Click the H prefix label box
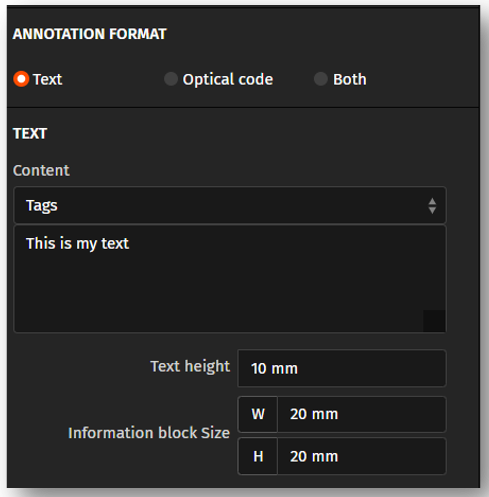This screenshot has height=497, width=489. [x=258, y=456]
